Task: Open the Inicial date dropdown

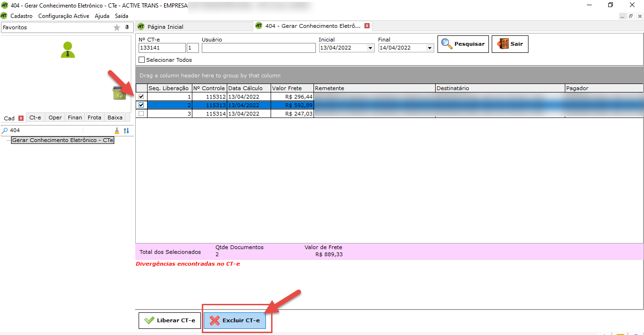Action: 370,48
